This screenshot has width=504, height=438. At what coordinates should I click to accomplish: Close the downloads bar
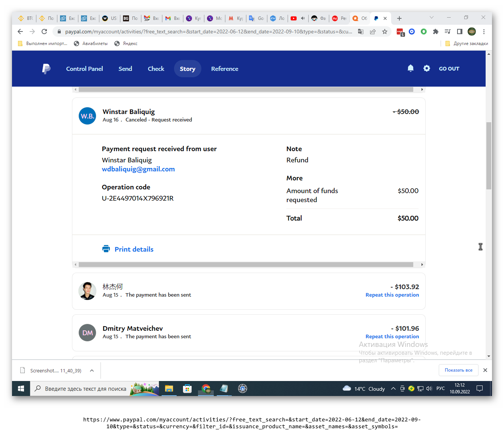click(x=485, y=370)
